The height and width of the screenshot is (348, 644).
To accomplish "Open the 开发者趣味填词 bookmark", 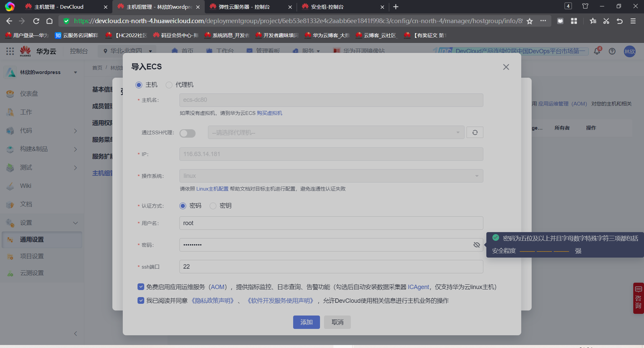I will [277, 35].
